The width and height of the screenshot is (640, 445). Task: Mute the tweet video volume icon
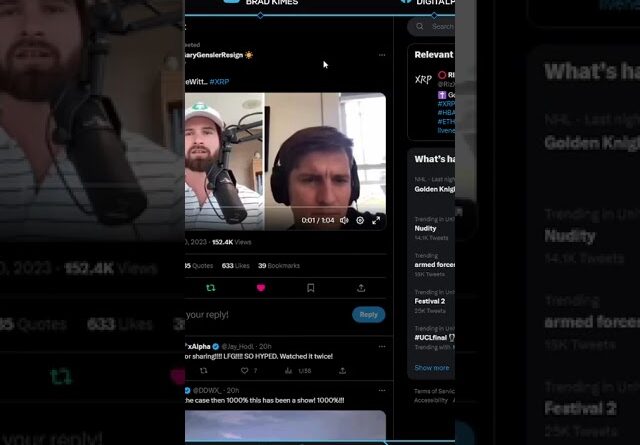(x=344, y=220)
